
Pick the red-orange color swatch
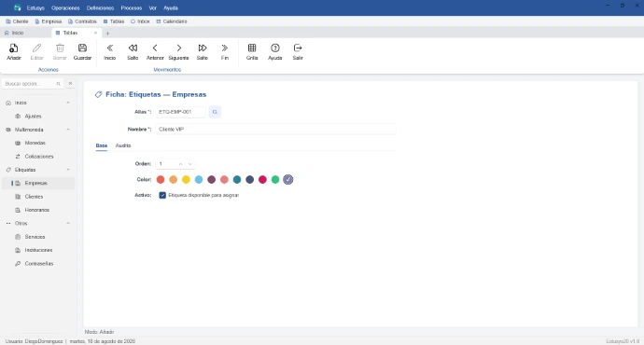[161, 180]
